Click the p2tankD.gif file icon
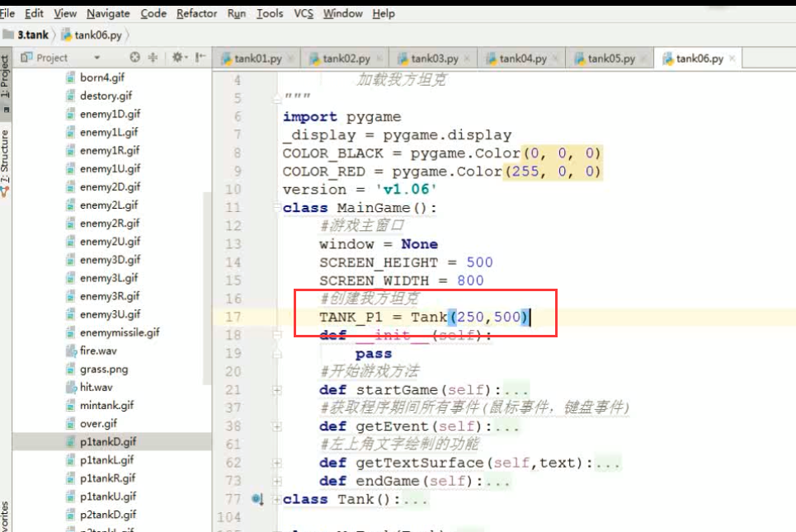 coord(71,514)
